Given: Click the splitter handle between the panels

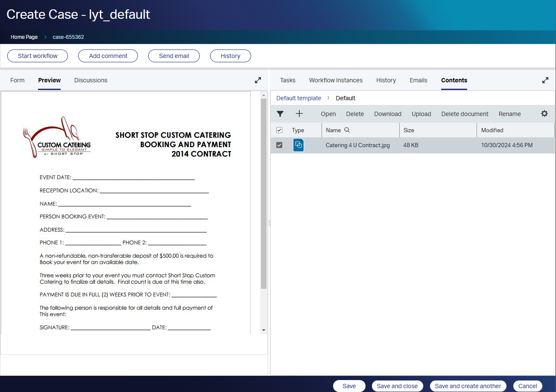Looking at the screenshot, I should click(x=269, y=223).
